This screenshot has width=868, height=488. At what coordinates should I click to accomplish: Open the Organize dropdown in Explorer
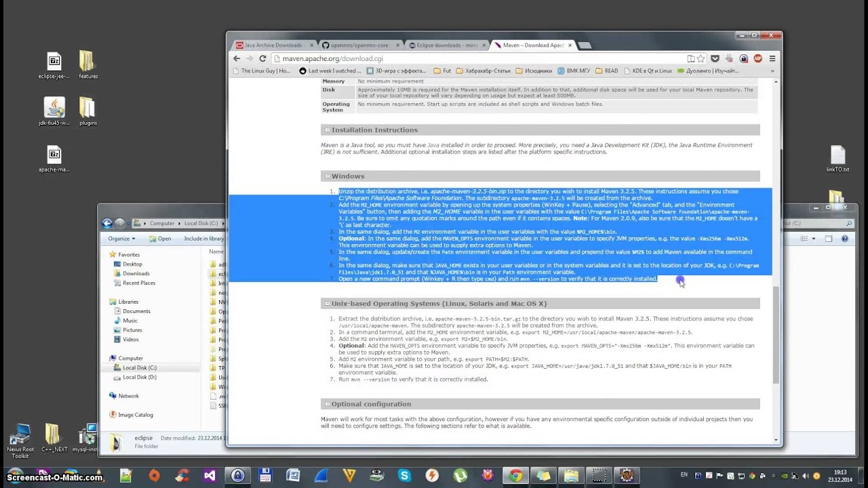coord(121,239)
